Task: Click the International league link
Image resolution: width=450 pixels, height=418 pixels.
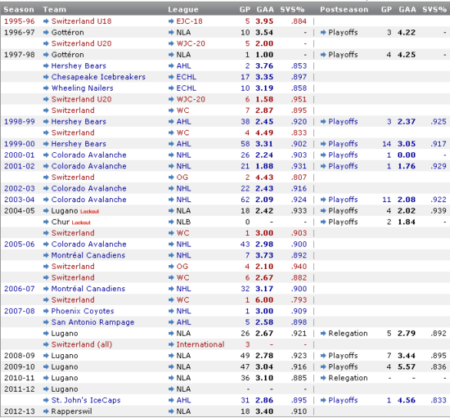Action: point(200,344)
